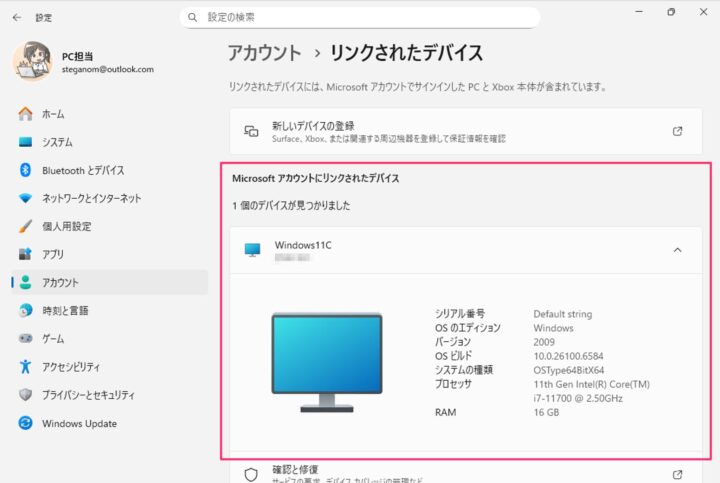Open the ホーム menu item
Image resolution: width=720 pixels, height=483 pixels.
pos(109,114)
